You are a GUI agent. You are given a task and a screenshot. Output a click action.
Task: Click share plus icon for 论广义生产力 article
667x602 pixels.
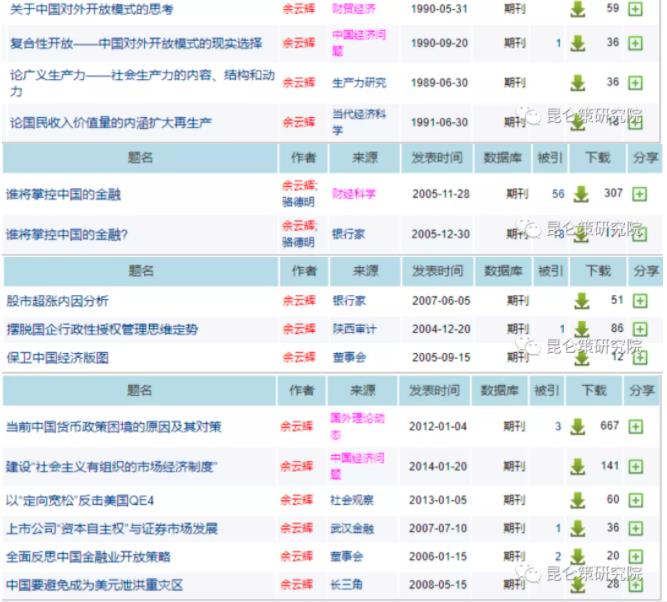637,83
